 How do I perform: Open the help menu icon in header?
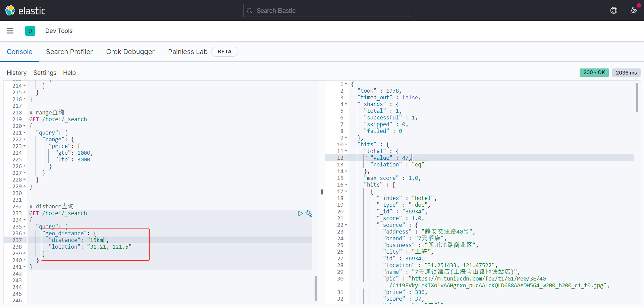(613, 11)
